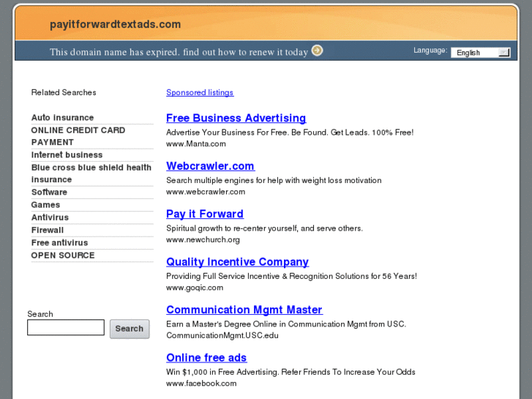Screen dimensions: 532x399
Task: Open the Sponsored listings link
Action: 200,92
